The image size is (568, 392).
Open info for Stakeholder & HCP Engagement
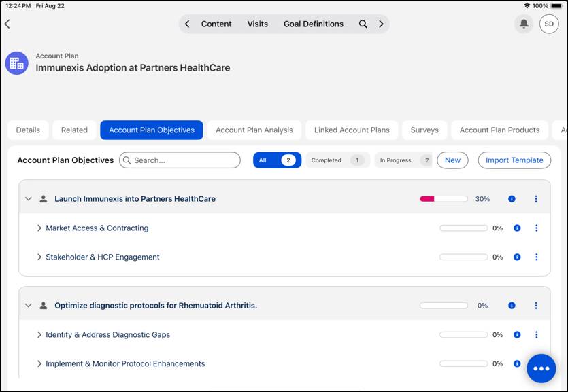pyautogui.click(x=517, y=257)
